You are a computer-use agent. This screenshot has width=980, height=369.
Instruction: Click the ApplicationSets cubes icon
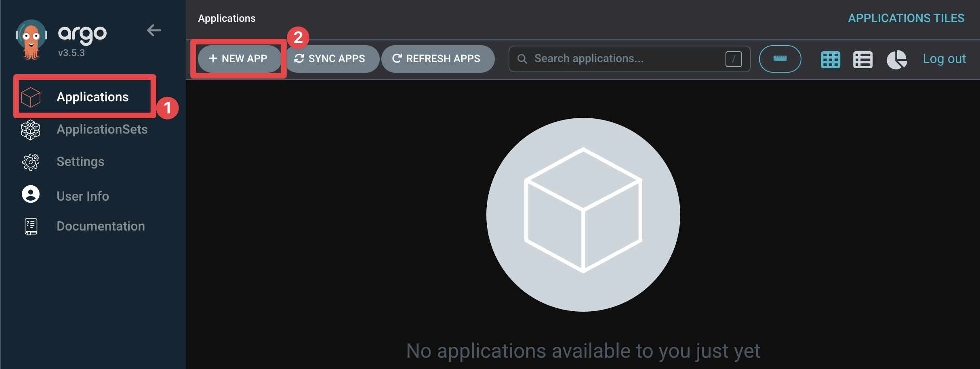31,130
